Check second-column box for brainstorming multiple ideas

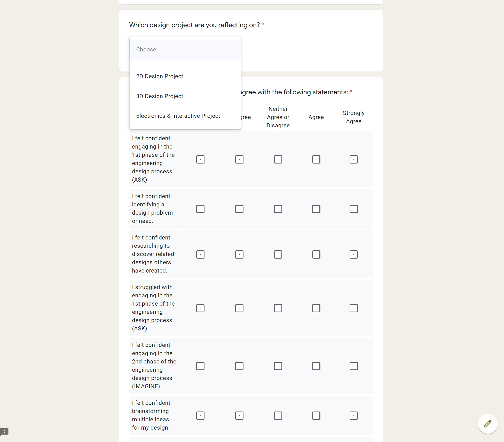[239, 416]
